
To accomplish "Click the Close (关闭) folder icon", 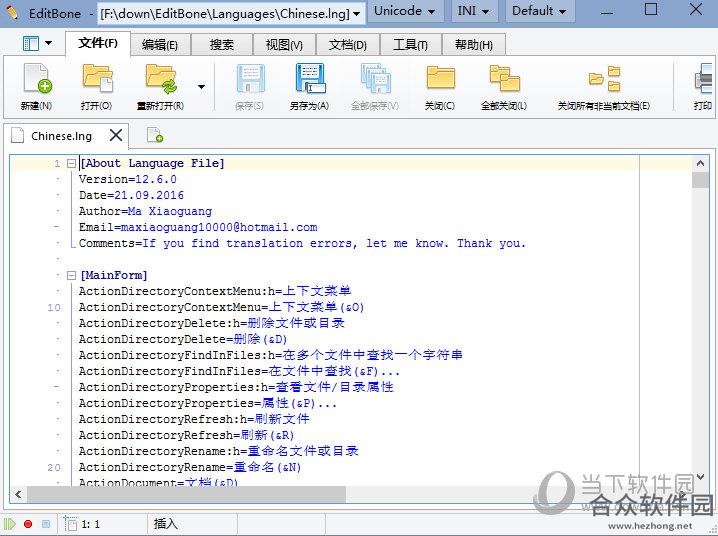I will click(x=440, y=78).
